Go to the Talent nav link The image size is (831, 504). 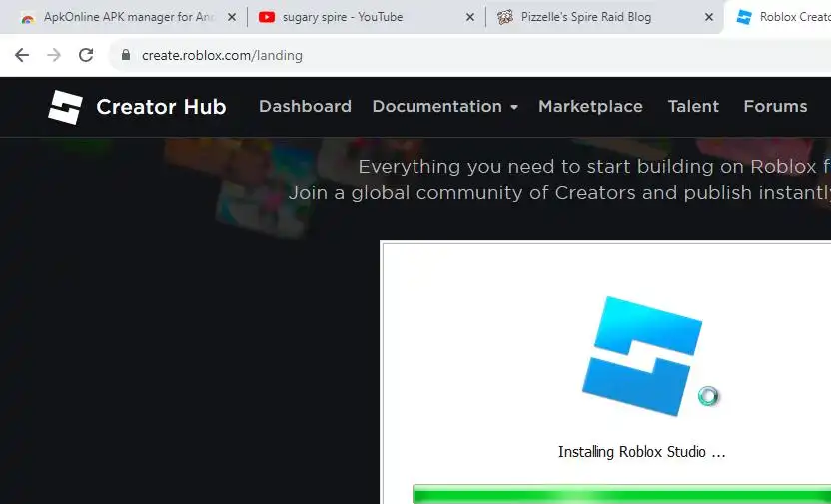(x=693, y=107)
